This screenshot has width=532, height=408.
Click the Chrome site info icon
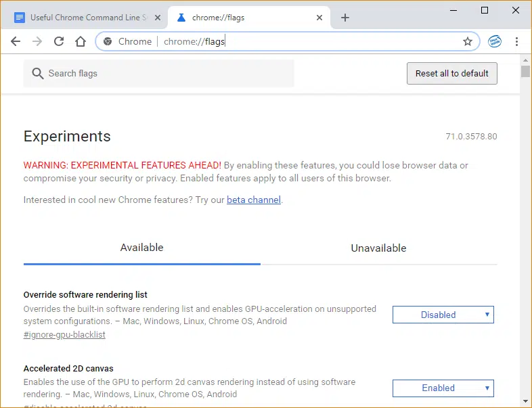pyautogui.click(x=108, y=41)
